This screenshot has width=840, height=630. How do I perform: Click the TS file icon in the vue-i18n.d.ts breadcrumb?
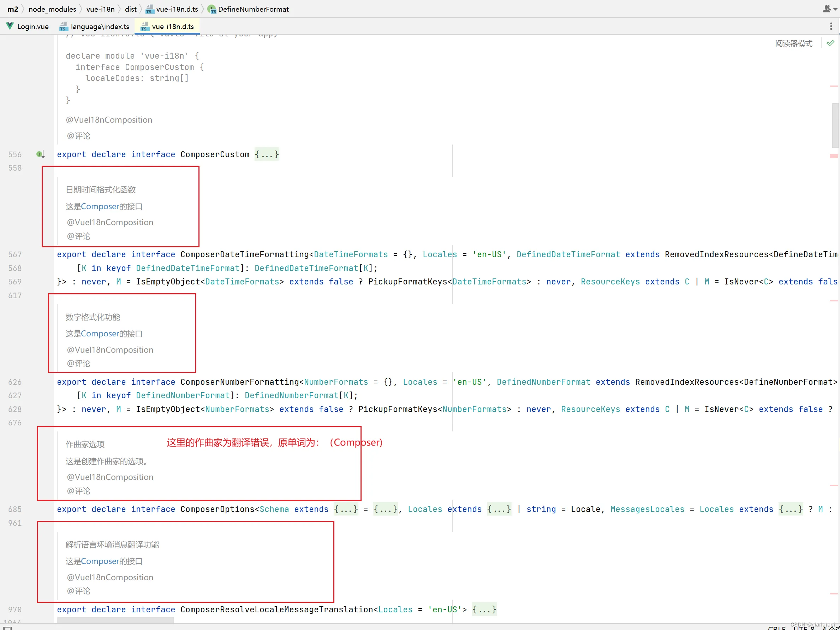150,9
